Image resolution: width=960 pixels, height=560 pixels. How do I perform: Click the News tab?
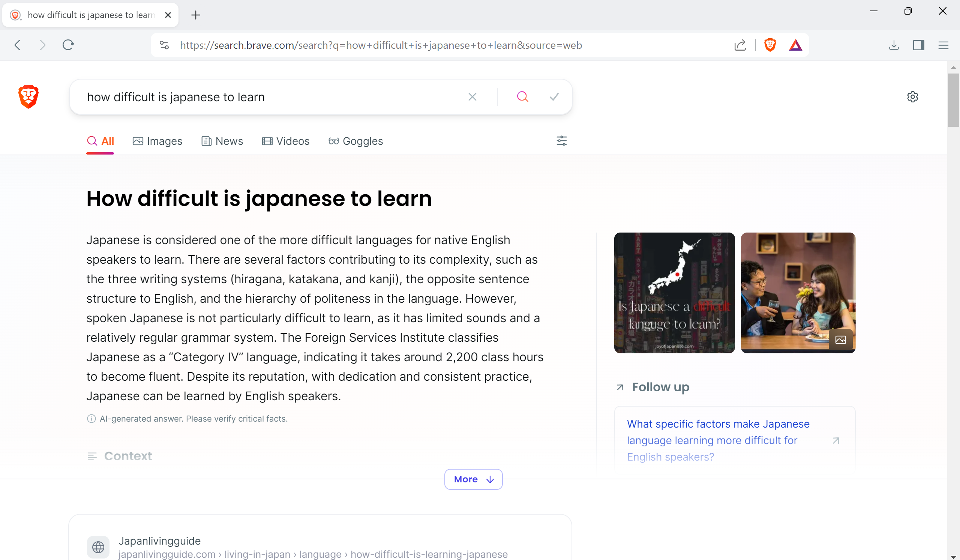click(221, 141)
